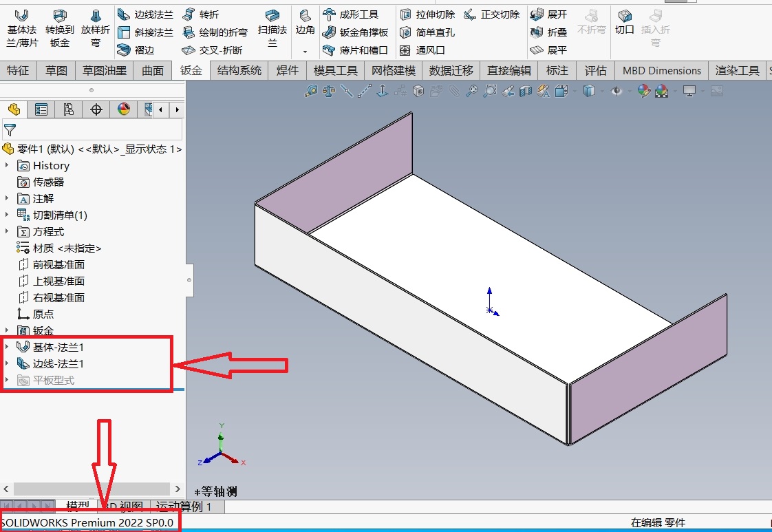Open the PropertyManager tab in left panel

(x=41, y=109)
